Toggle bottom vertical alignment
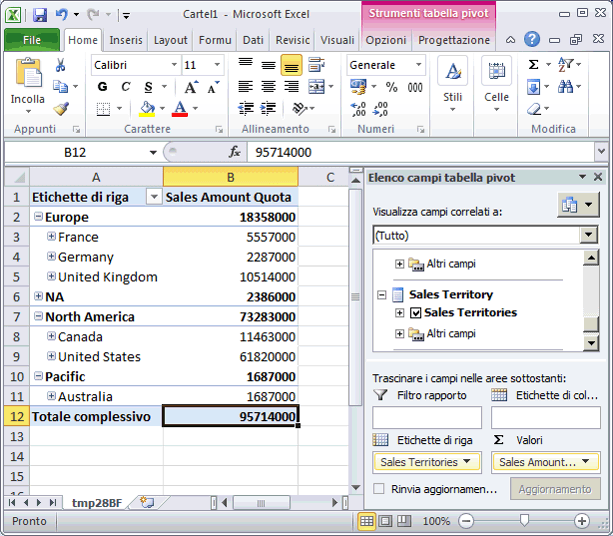Screen dimensions: 613x536 [291, 65]
